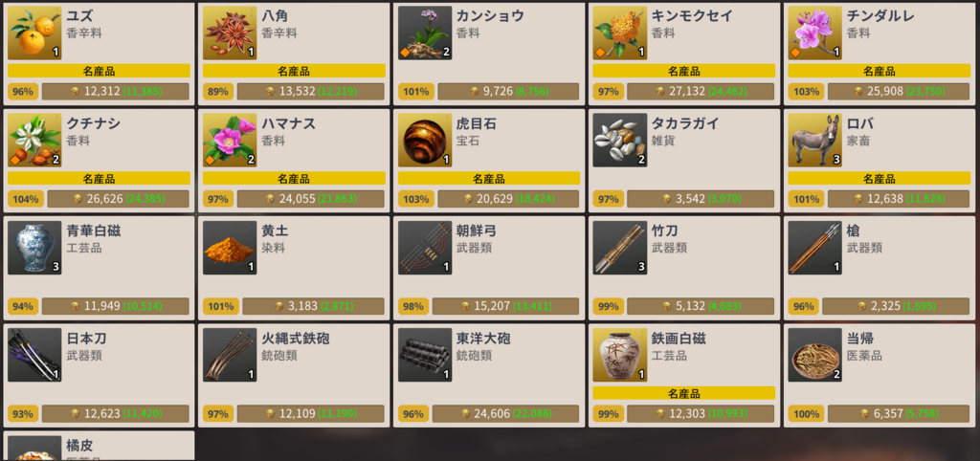Click the ロバ donkey icon
Viewport: 980px width, 461px height.
pyautogui.click(x=814, y=140)
